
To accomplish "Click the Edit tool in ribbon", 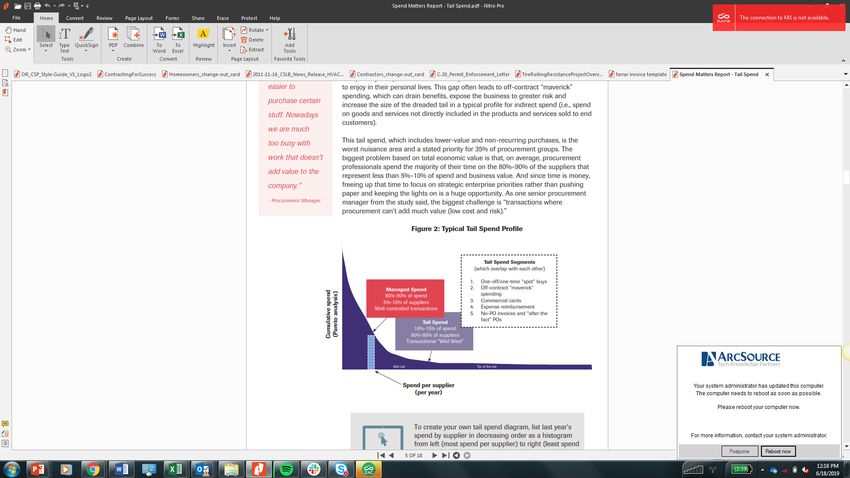I will (14, 40).
